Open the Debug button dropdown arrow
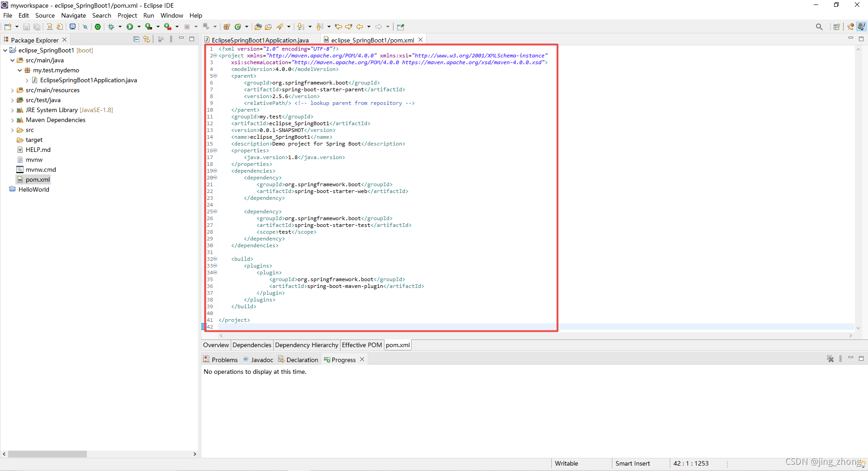This screenshot has height=471, width=868. [x=120, y=27]
